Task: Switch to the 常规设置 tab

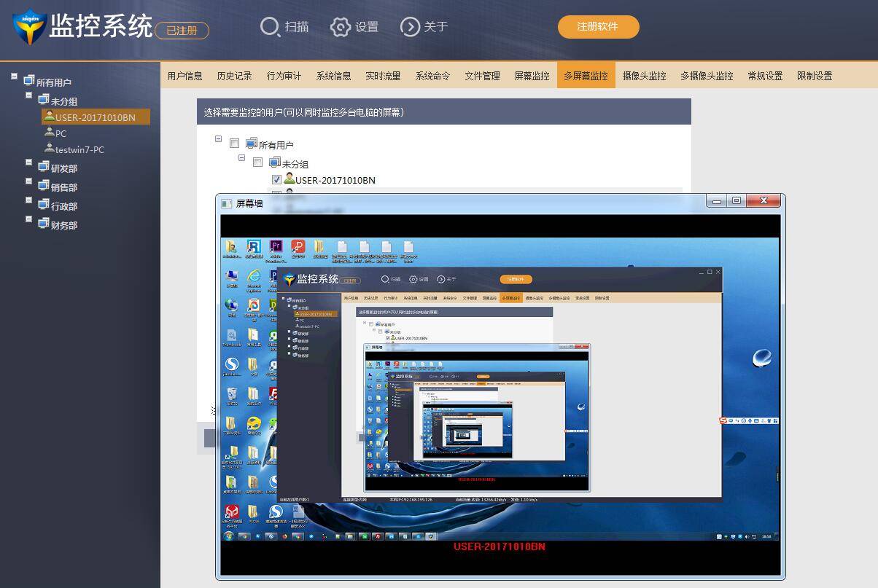Action: click(766, 76)
